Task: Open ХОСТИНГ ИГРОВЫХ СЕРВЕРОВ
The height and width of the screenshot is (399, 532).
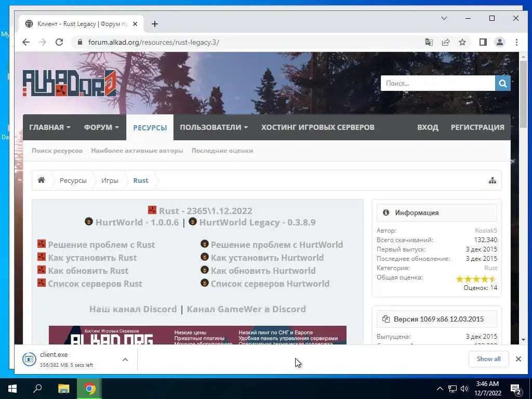Action: pos(317,127)
